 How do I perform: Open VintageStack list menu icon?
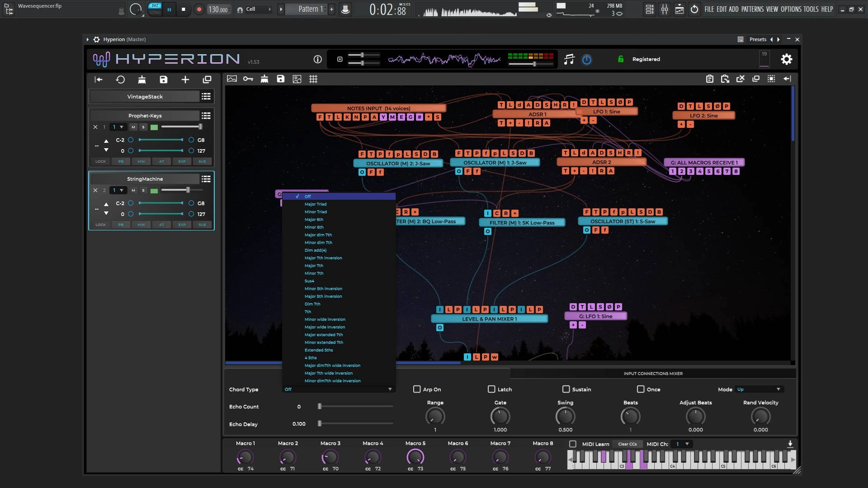point(206,96)
